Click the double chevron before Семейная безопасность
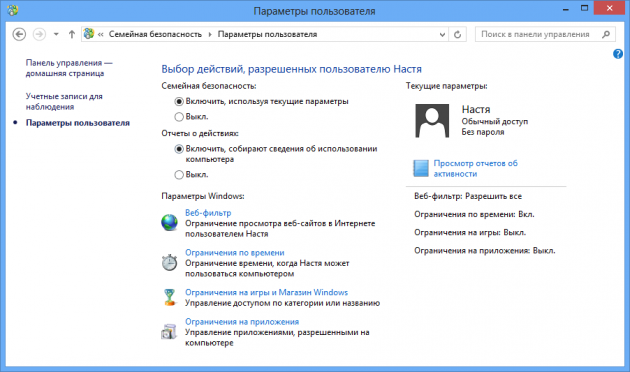Screen dimensions: 630x372 coord(100,35)
